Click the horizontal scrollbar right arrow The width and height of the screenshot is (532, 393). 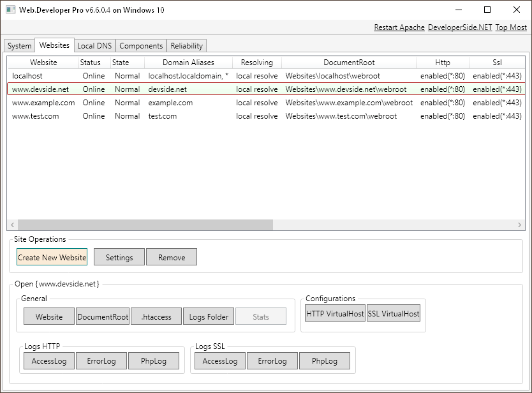[x=521, y=225]
